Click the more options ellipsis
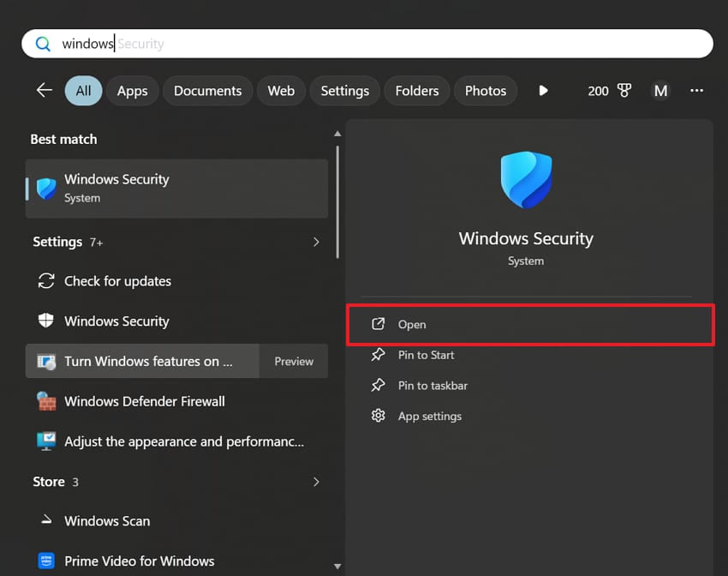Image resolution: width=728 pixels, height=576 pixels. (696, 90)
